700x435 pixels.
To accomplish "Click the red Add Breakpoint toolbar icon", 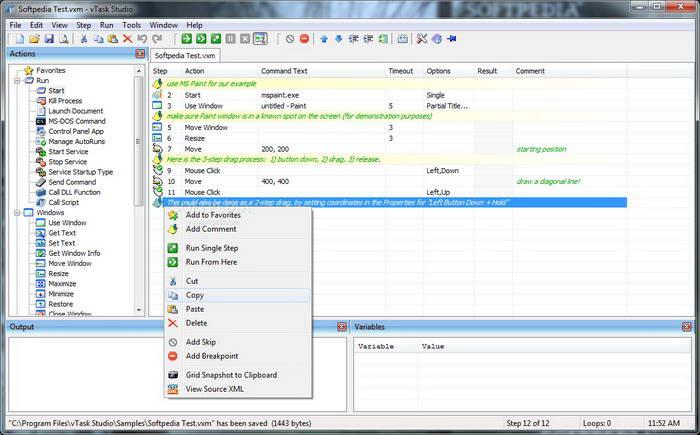I will (304, 39).
